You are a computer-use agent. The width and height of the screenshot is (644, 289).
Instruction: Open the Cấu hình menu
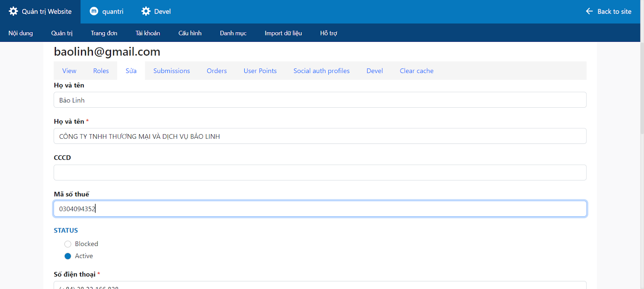coord(190,33)
